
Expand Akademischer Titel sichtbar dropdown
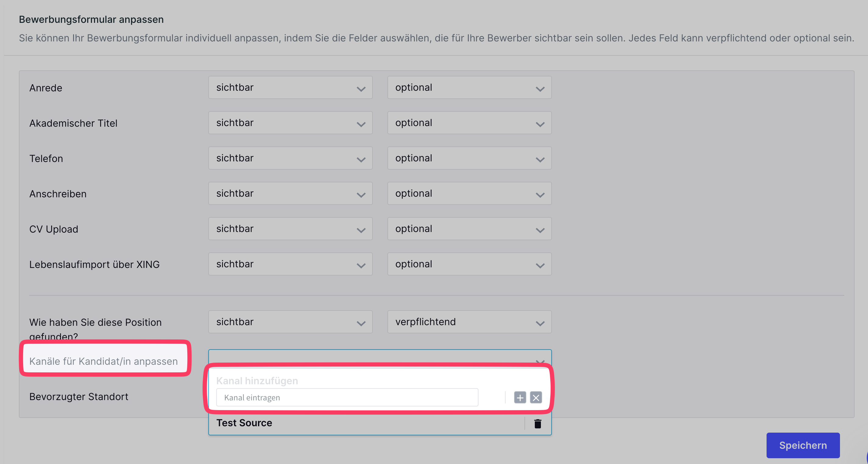click(290, 123)
